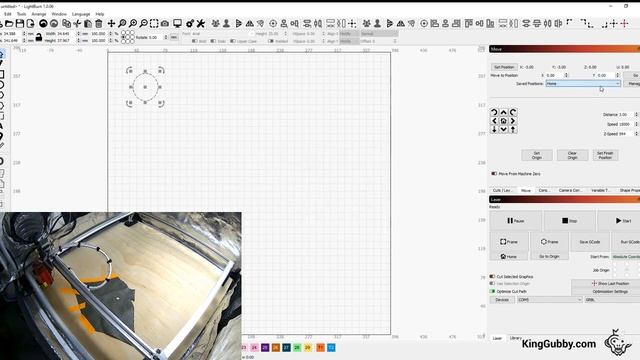Click the import icon next to save

pos(30,24)
